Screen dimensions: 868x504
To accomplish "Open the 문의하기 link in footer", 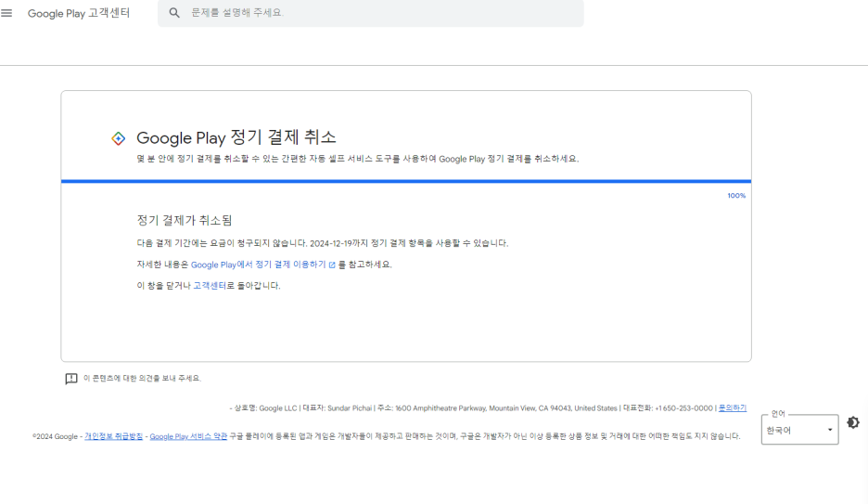I will (733, 408).
